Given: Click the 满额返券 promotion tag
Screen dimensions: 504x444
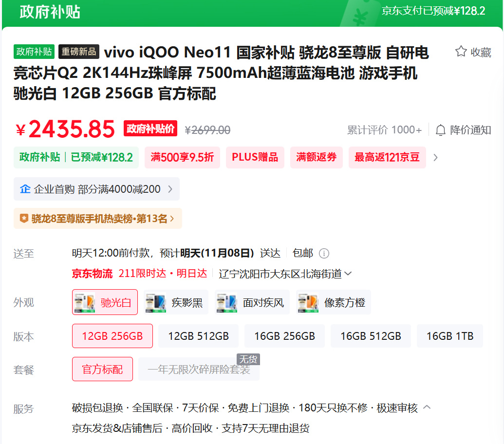Looking at the screenshot, I should coord(317,157).
